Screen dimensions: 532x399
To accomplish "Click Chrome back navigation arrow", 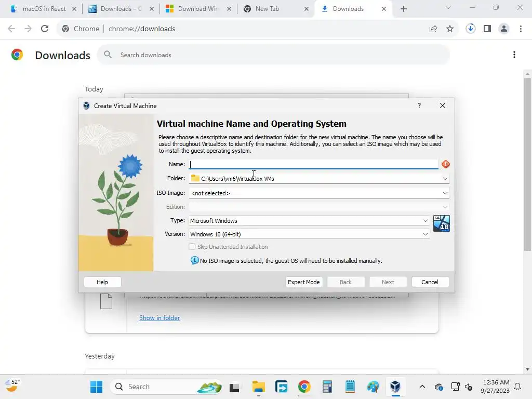I will point(11,29).
